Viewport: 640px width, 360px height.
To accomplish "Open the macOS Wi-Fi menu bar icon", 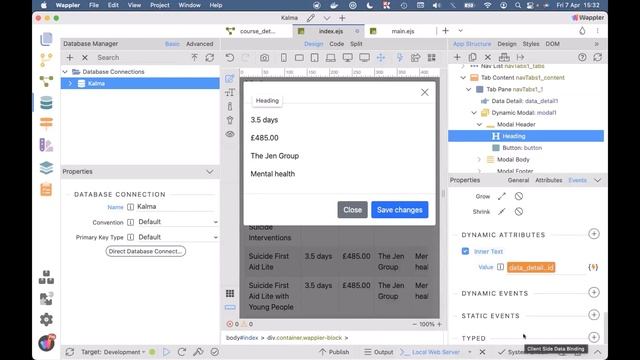I will pyautogui.click(x=487, y=5).
